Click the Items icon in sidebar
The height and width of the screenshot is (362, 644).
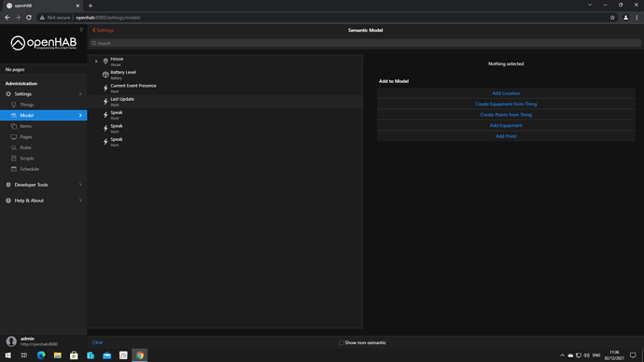(14, 126)
